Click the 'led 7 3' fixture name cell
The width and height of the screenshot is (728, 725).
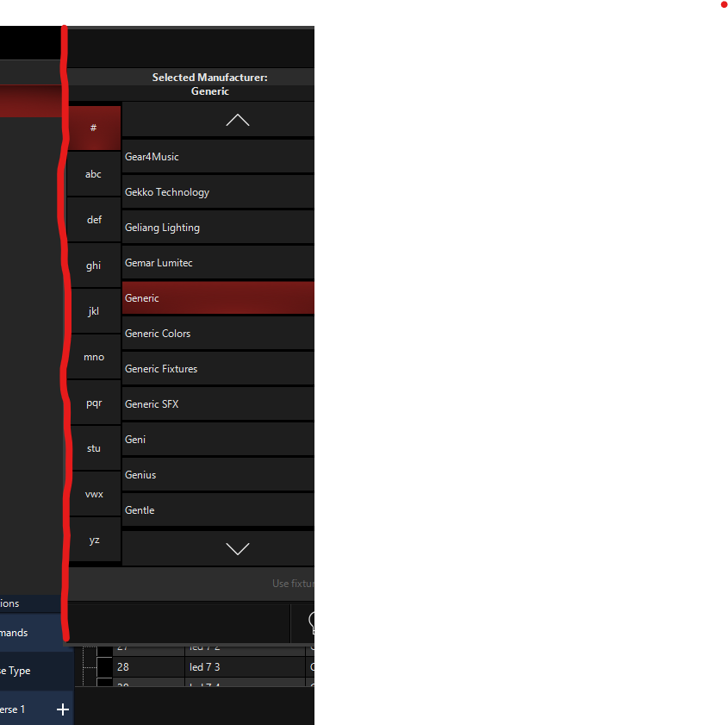246,667
